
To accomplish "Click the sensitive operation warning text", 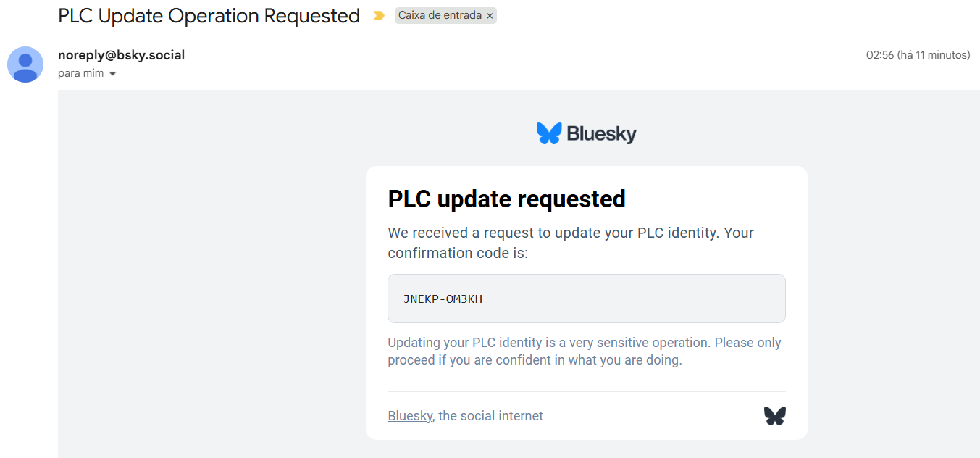I will (x=584, y=351).
